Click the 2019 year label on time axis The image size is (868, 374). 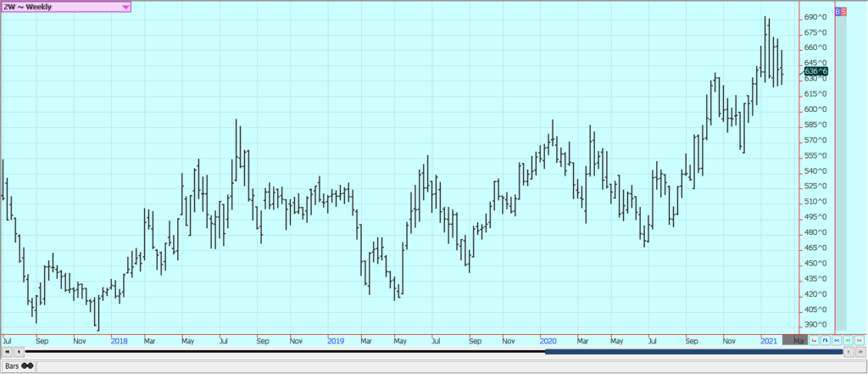pos(336,341)
